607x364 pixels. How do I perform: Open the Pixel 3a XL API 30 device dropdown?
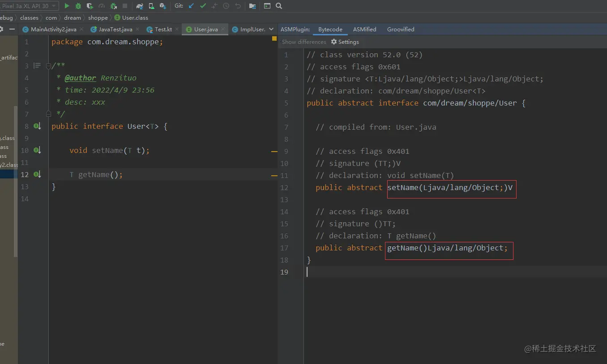pos(30,6)
